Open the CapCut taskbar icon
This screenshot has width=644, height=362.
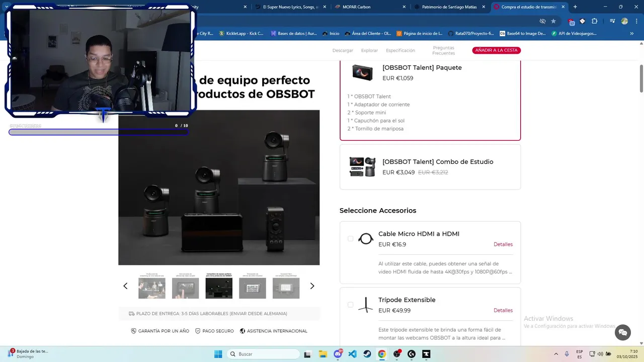point(426,354)
